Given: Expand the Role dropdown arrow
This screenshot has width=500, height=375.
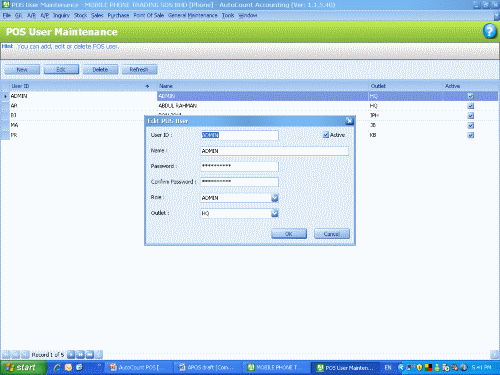Looking at the screenshot, I should click(x=275, y=198).
